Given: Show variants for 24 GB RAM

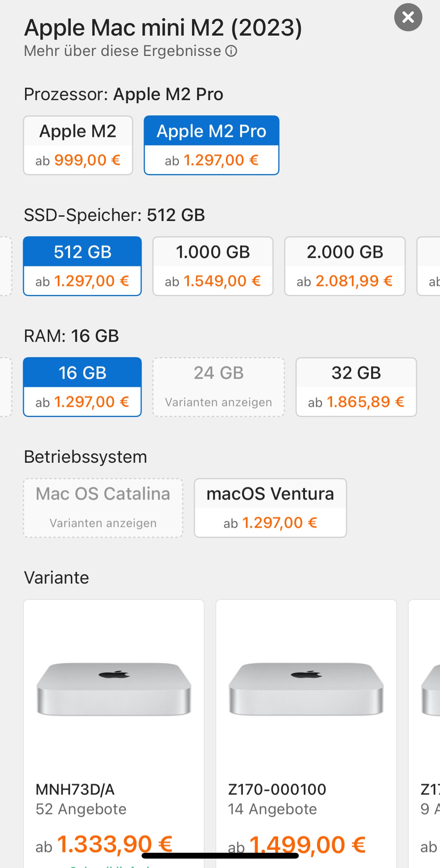Looking at the screenshot, I should [x=218, y=387].
